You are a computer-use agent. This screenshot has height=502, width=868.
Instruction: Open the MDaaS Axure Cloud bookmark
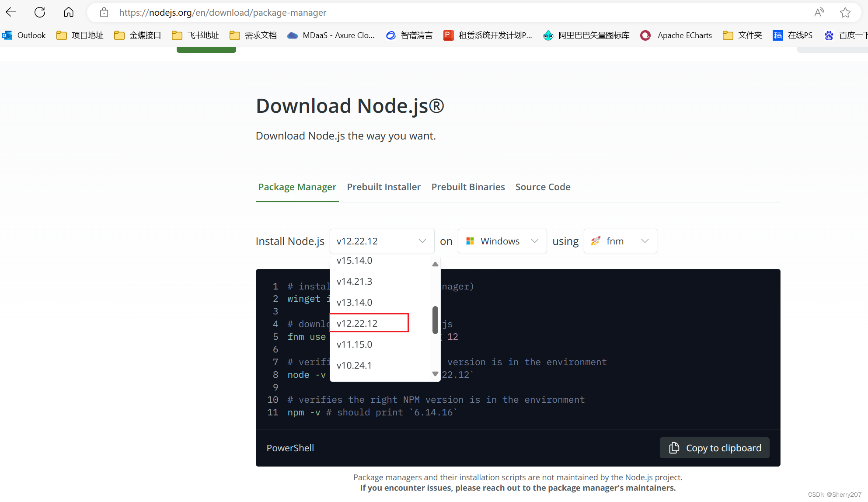point(331,35)
